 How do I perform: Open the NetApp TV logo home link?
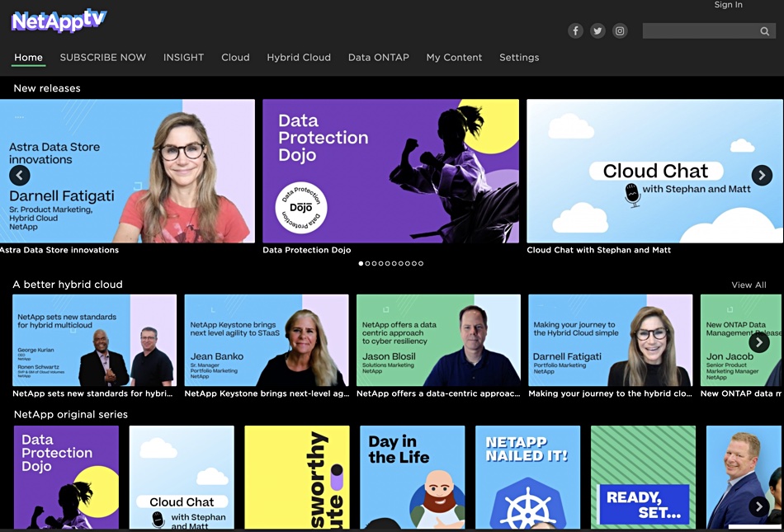[59, 21]
